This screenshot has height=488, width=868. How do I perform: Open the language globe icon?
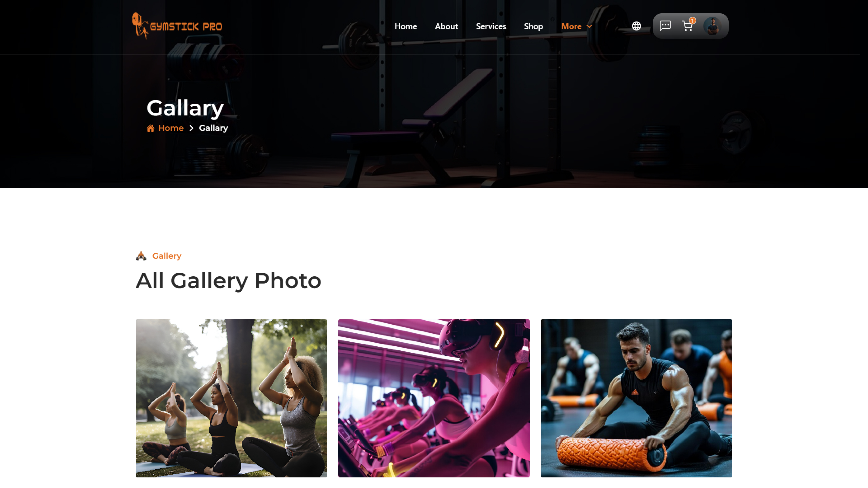click(636, 26)
